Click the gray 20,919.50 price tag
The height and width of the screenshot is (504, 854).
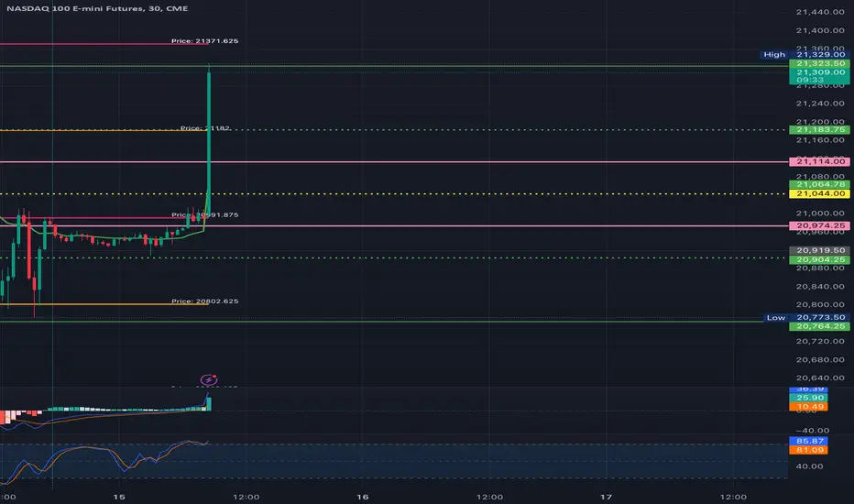(819, 251)
